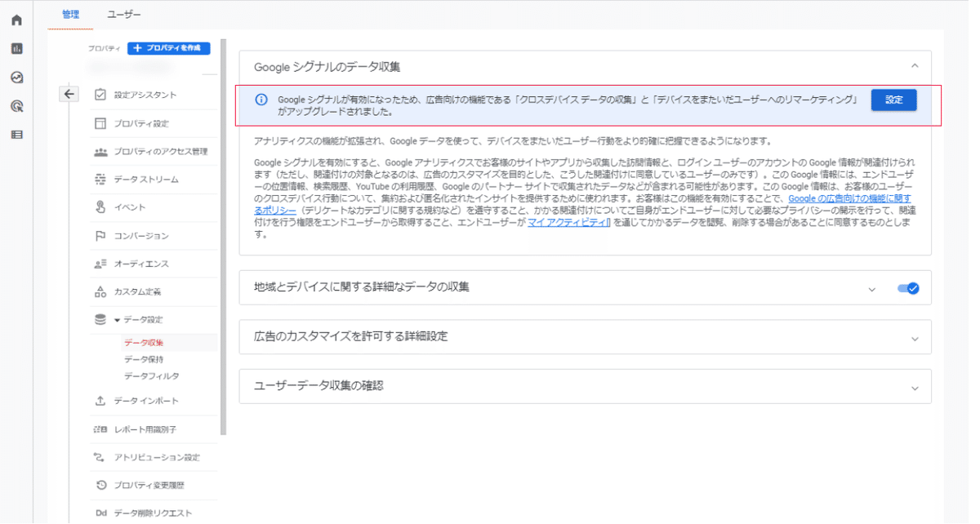Expand 広告のカスタマイズを許可する詳細設定 section
Image resolution: width=980 pixels, height=524 pixels.
click(915, 337)
